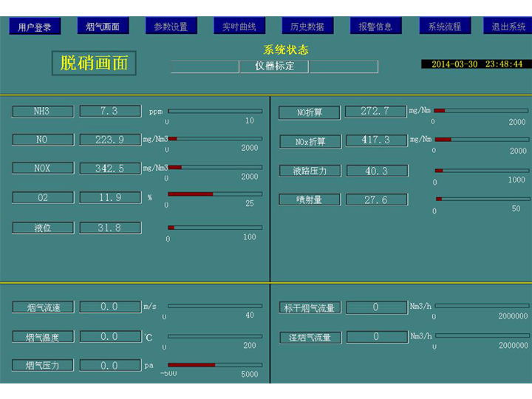
Task: Click NO折算 value field 272.7
Action: [x=375, y=112]
